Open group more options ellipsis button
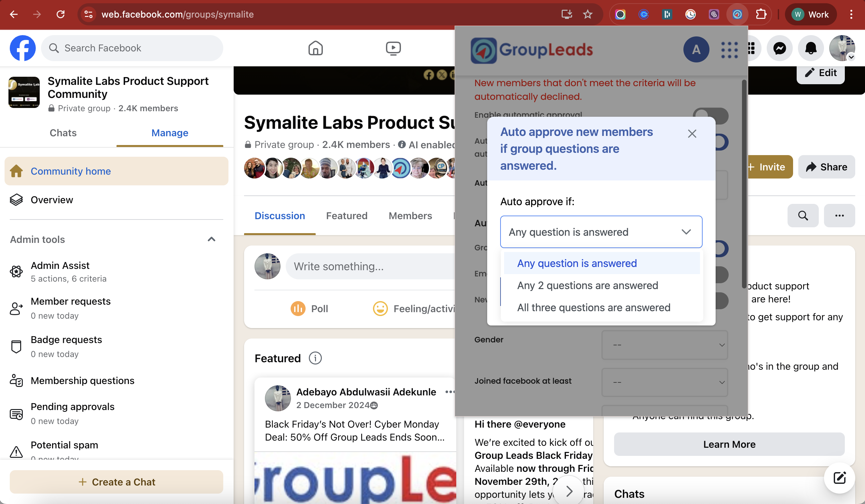 point(839,216)
